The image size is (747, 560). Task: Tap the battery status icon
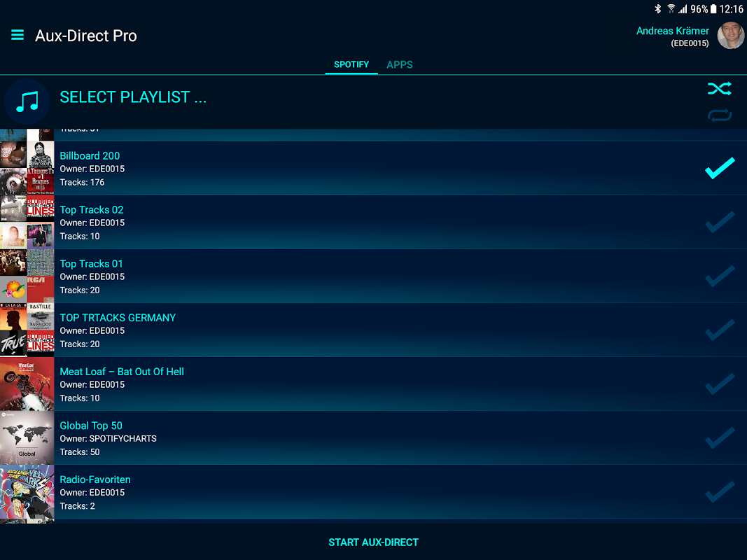[713, 8]
